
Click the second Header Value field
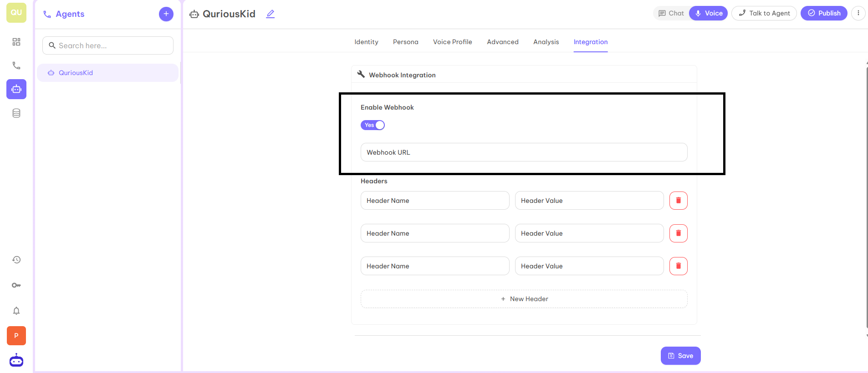point(589,233)
